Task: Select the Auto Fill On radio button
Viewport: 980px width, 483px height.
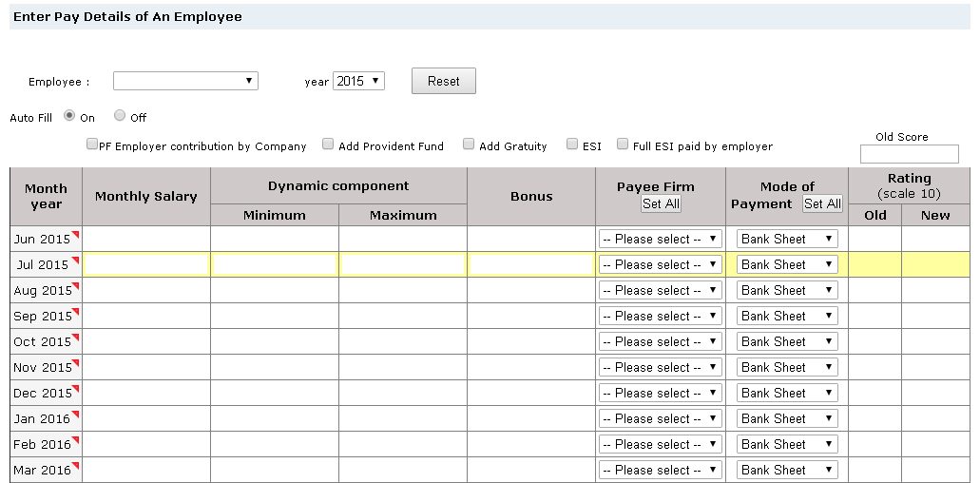Action: (x=69, y=116)
